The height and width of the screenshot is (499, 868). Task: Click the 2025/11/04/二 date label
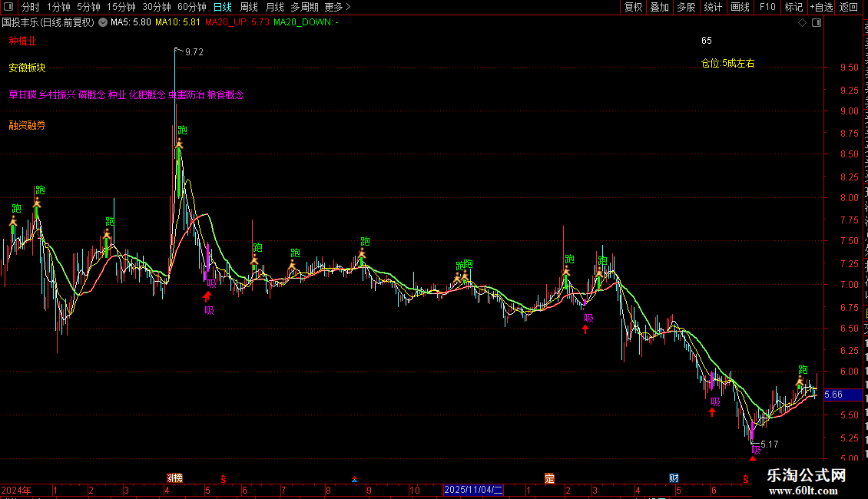(473, 490)
